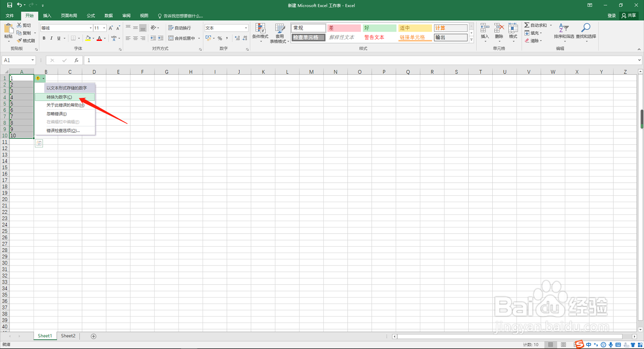Image resolution: width=644 pixels, height=349 pixels.
Task: Choose Convert to Number (转换为数字)
Action: click(x=65, y=97)
